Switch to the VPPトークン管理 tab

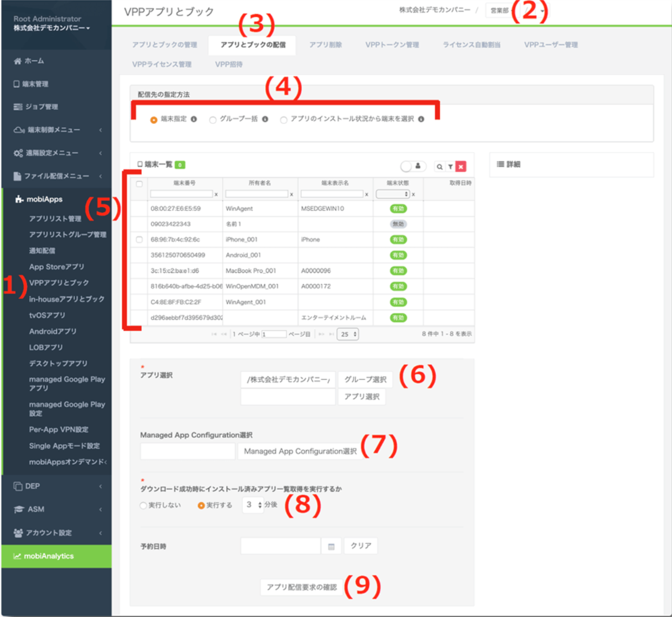[x=392, y=45]
